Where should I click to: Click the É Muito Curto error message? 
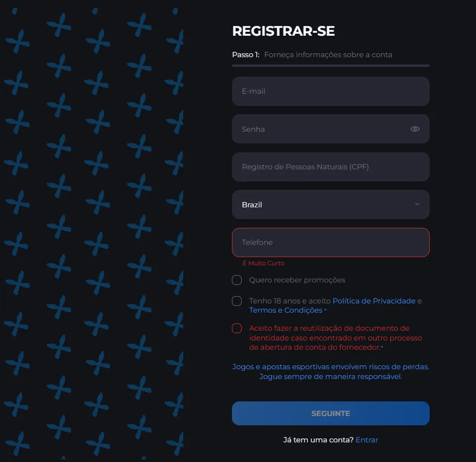(263, 263)
